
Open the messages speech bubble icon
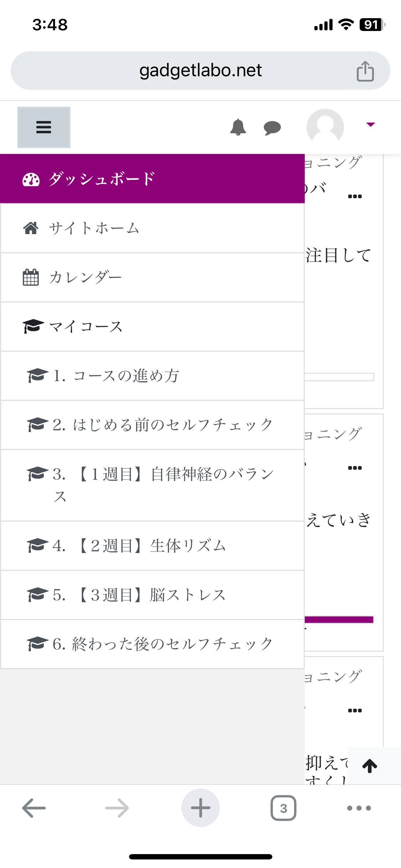(x=272, y=128)
